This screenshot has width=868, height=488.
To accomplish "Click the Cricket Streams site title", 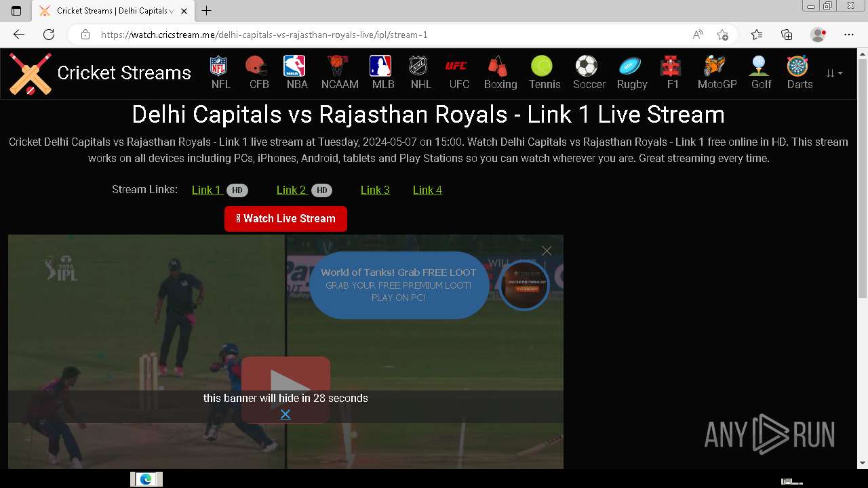I will coord(124,73).
